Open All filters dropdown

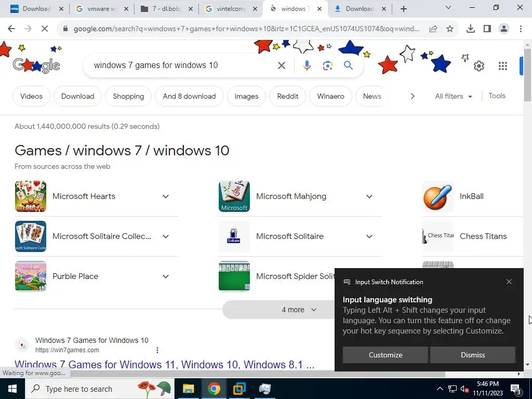[453, 96]
